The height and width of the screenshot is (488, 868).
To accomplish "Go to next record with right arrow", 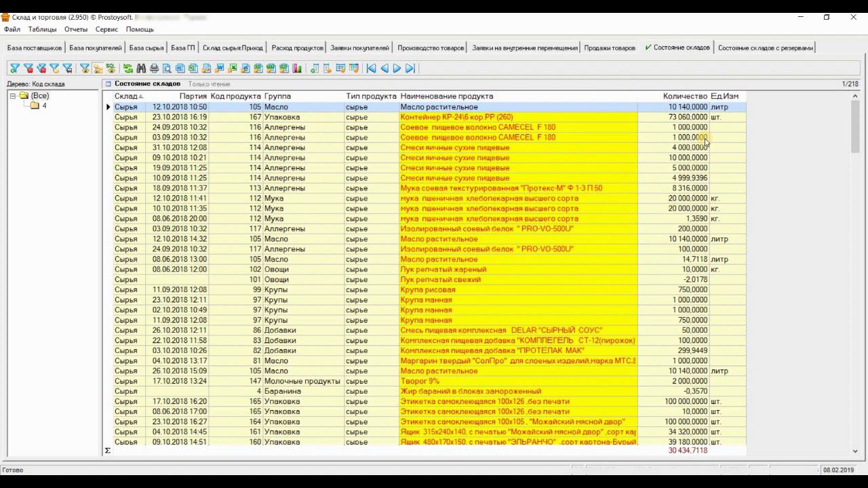I will point(397,68).
